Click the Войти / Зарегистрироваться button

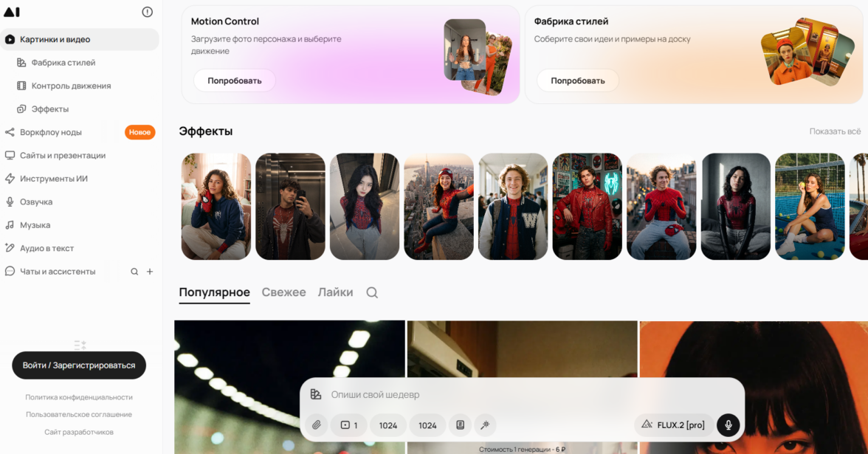click(79, 365)
